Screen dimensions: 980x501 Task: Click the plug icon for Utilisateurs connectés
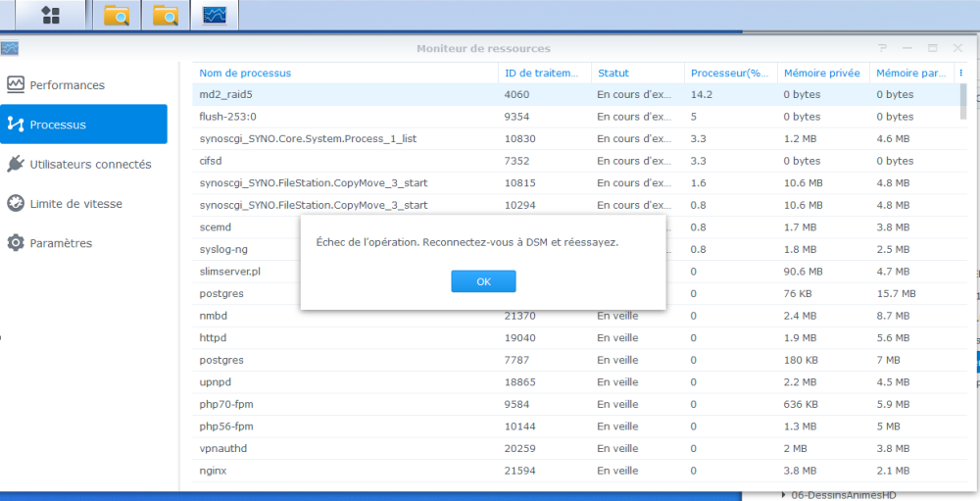pos(15,165)
